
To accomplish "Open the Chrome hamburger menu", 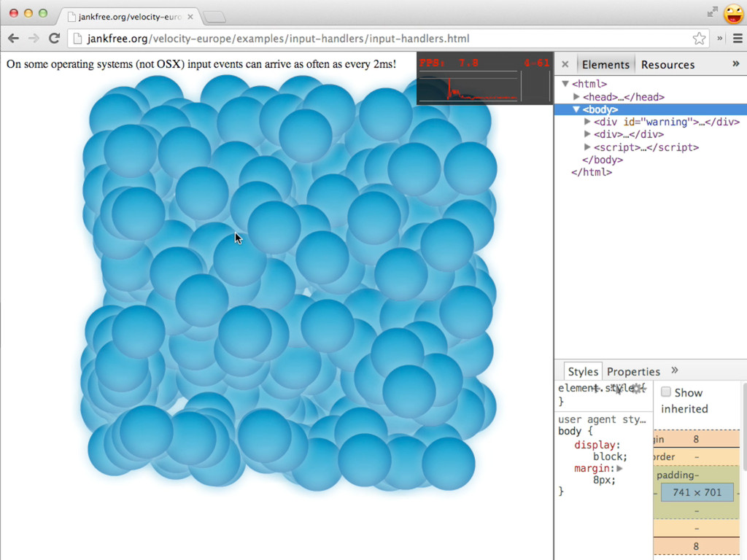I will point(737,39).
